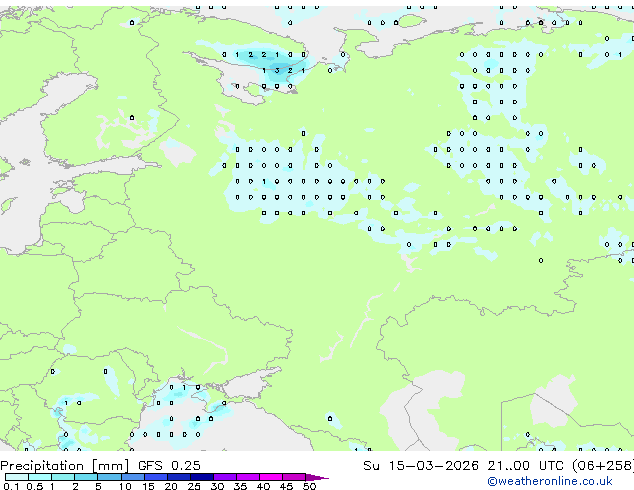
Task: Select the 2–5 mm legend color swatch
Action: pos(86,477)
